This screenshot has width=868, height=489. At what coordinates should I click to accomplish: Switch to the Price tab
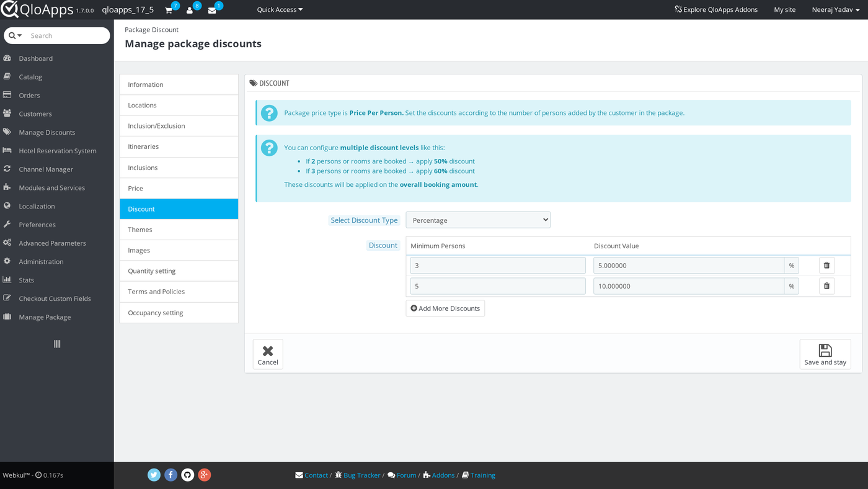coord(179,188)
